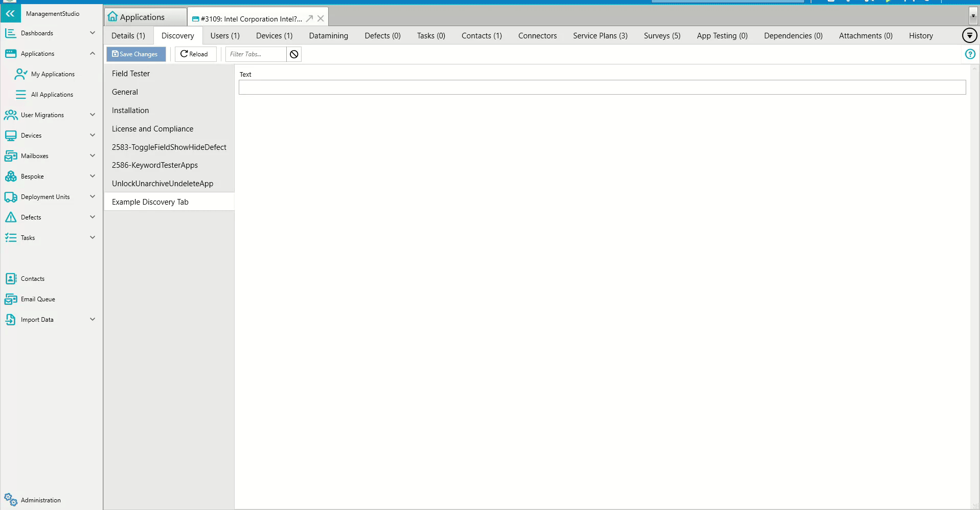Click the Save Changes button
980x510 pixels.
coord(136,54)
